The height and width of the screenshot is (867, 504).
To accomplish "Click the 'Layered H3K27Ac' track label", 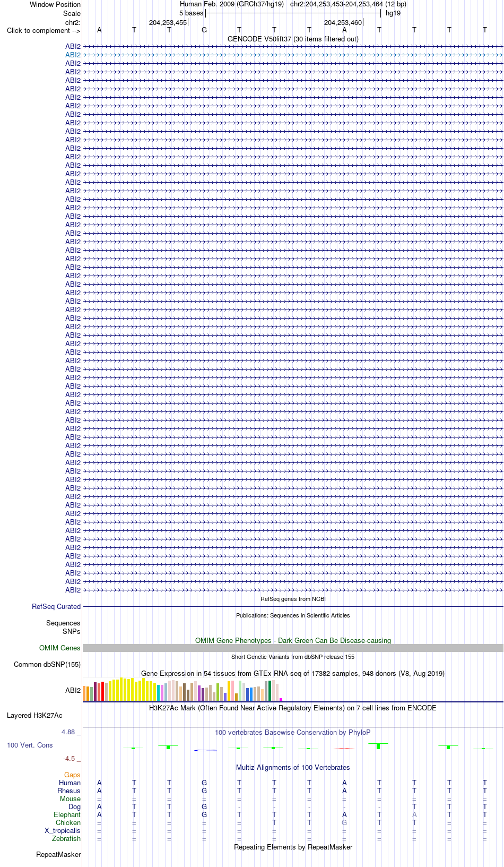I will click(34, 715).
